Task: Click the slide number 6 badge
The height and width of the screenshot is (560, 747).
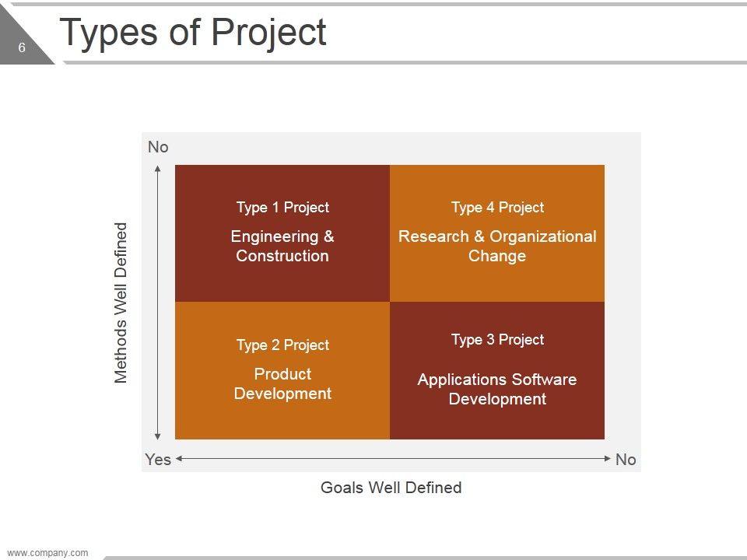Action: point(22,48)
